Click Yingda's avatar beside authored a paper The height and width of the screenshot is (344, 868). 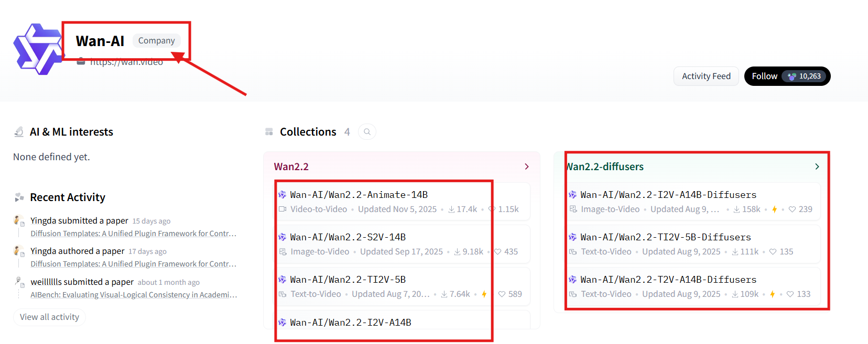click(18, 251)
